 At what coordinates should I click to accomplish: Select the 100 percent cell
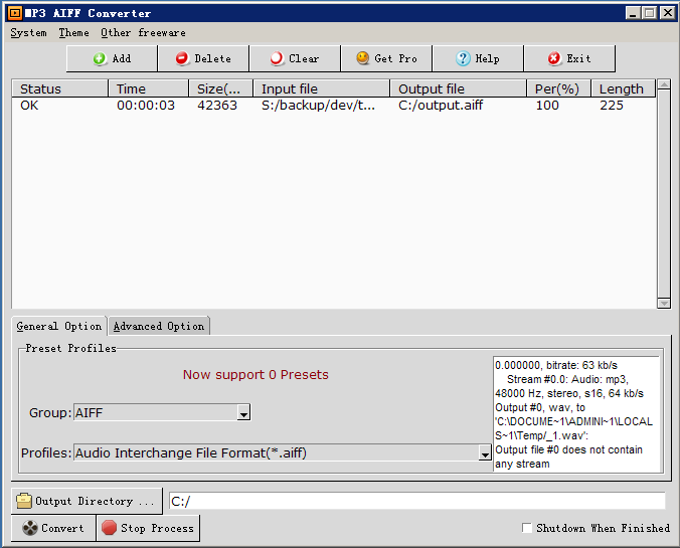[547, 105]
